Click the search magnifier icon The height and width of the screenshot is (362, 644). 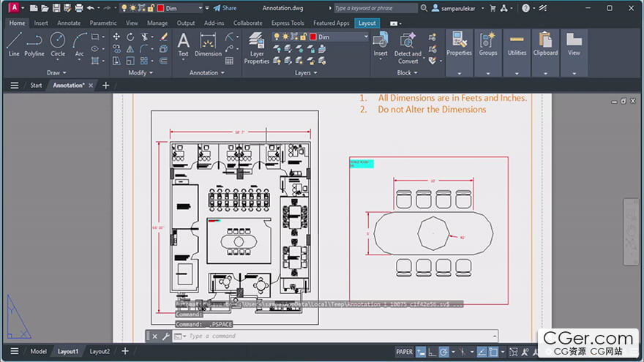tap(424, 8)
